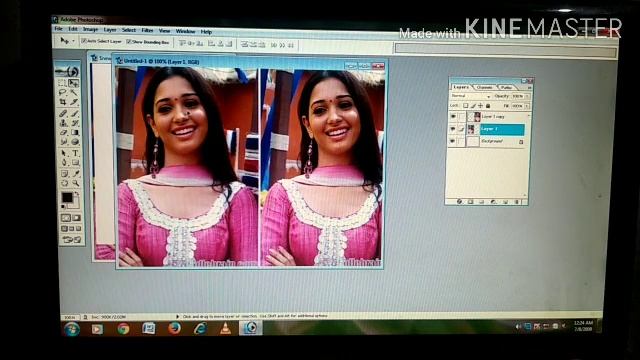Open the File menu

pyautogui.click(x=59, y=29)
